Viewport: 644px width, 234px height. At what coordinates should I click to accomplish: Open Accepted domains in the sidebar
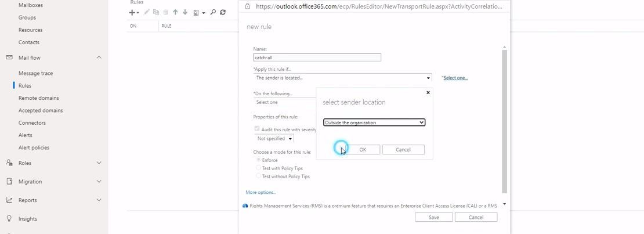tap(41, 110)
